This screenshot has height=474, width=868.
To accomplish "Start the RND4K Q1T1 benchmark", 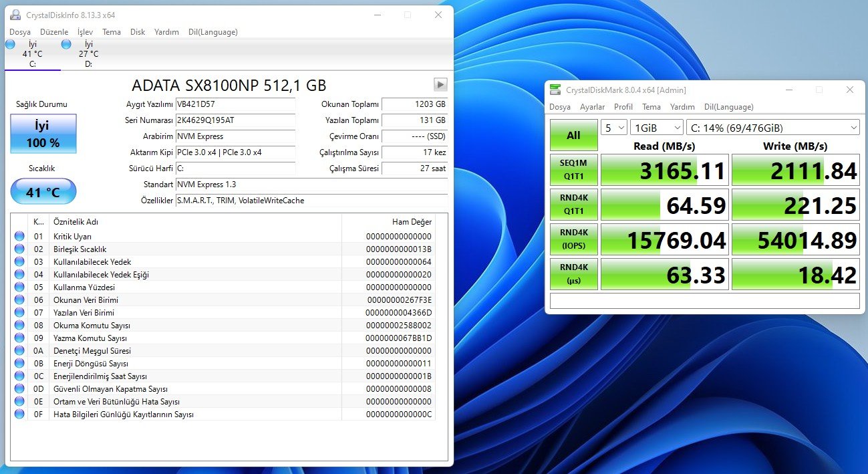I will 573,205.
